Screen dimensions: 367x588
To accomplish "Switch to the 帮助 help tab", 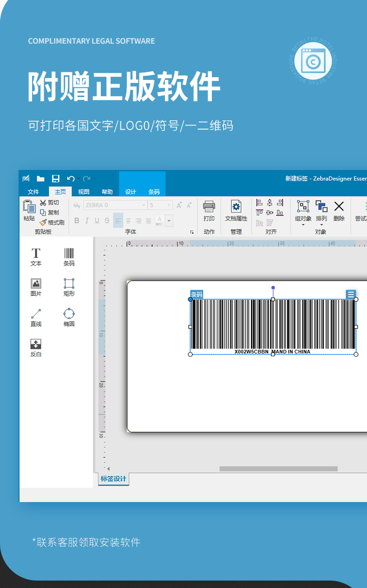I will (107, 192).
